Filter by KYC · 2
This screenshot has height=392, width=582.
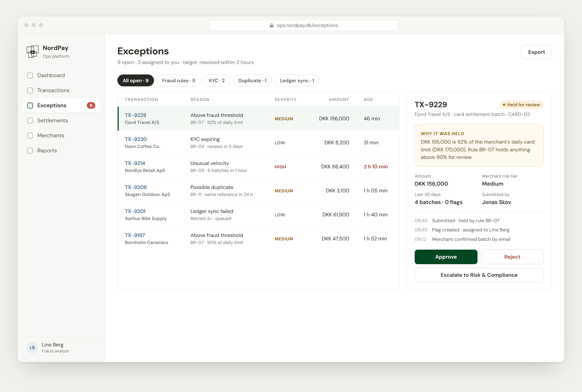[x=217, y=81]
